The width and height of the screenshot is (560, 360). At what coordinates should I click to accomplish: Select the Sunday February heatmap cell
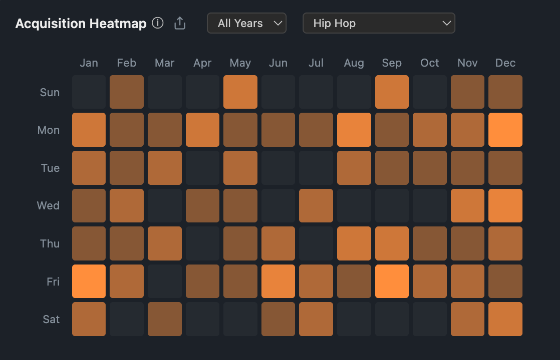click(x=127, y=92)
